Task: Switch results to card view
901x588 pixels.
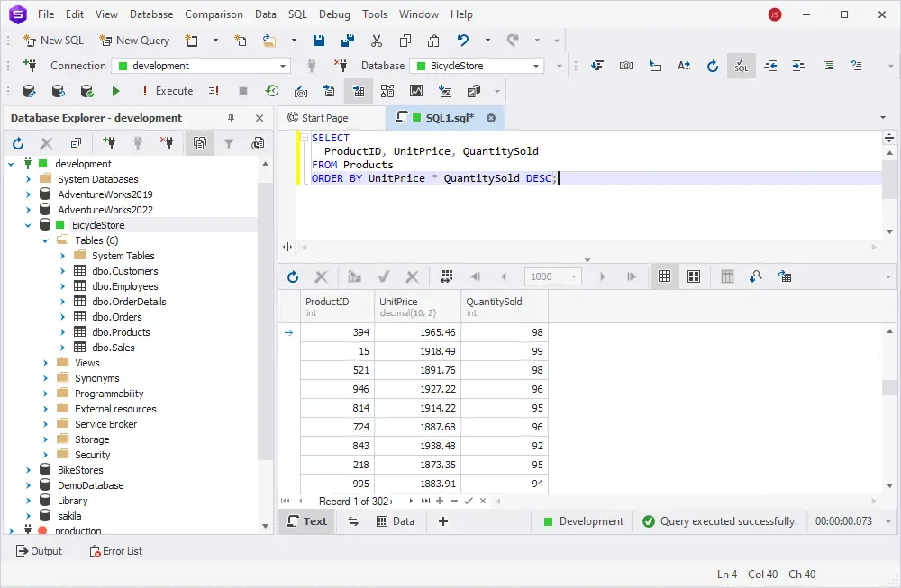Action: 694,276
